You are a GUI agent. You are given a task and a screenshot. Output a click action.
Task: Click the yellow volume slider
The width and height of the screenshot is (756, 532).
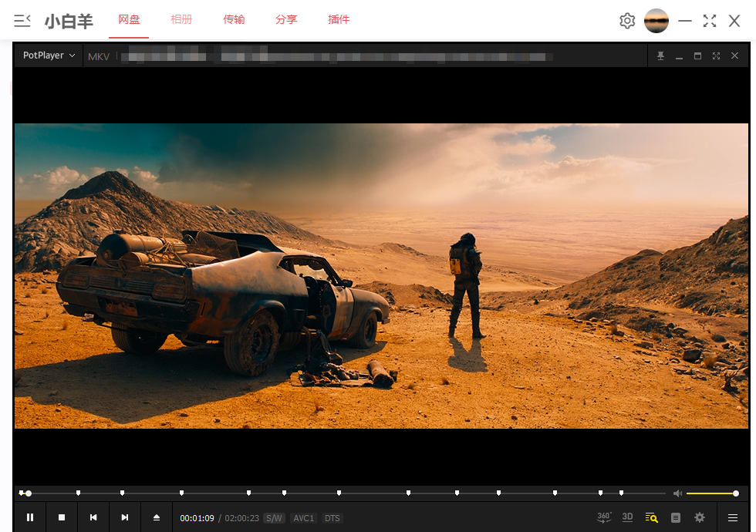pyautogui.click(x=710, y=493)
